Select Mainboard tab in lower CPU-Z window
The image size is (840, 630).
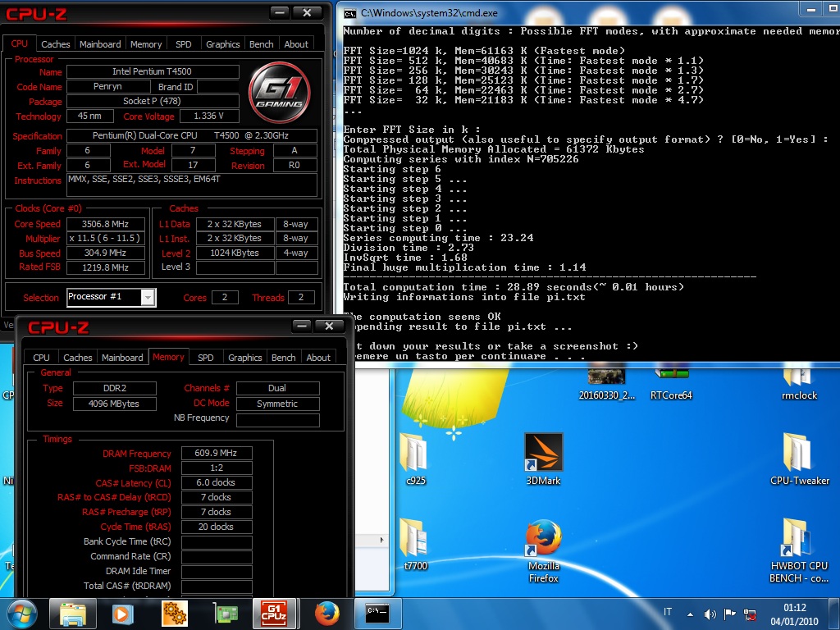click(x=122, y=358)
